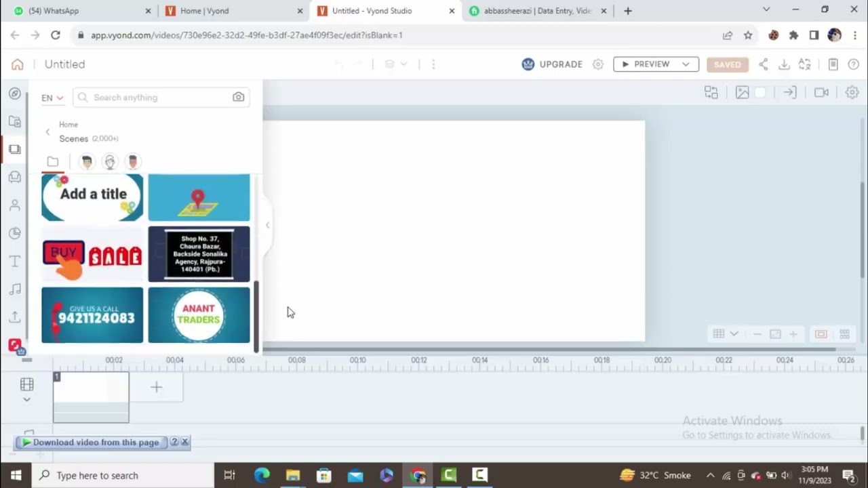The width and height of the screenshot is (868, 488).
Task: Select the Add a title scene thumbnail
Action: [x=92, y=197]
